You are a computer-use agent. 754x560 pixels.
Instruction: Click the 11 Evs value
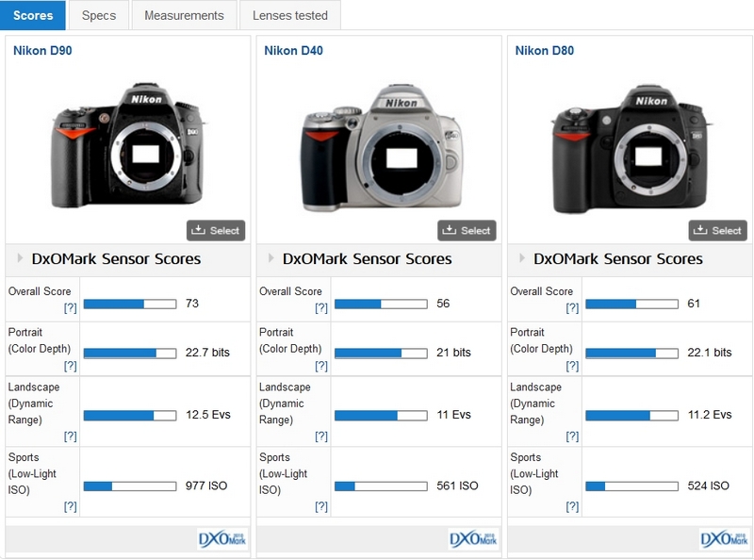click(x=453, y=415)
